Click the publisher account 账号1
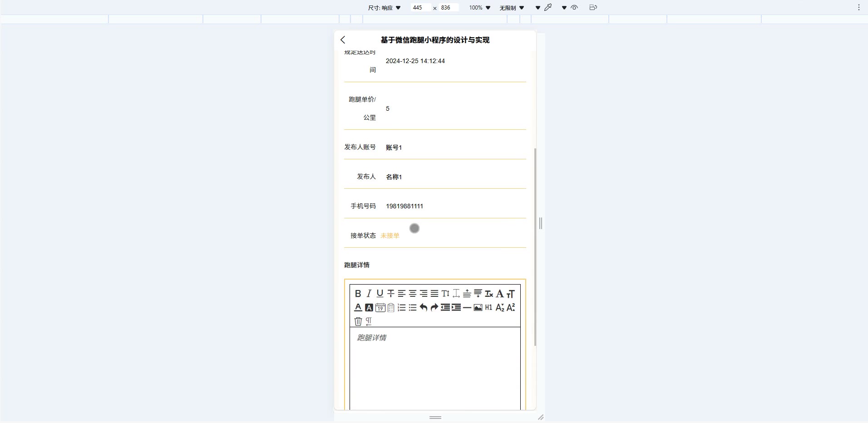The height and width of the screenshot is (423, 868). pos(394,148)
